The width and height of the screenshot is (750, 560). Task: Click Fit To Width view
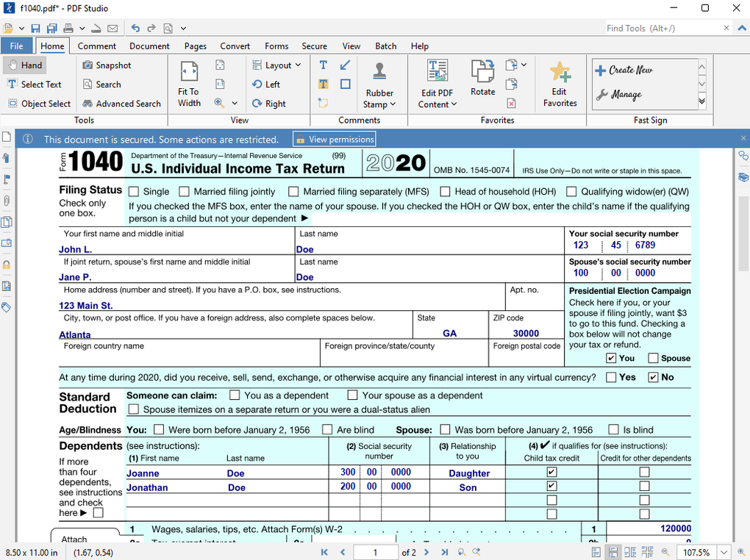click(189, 83)
